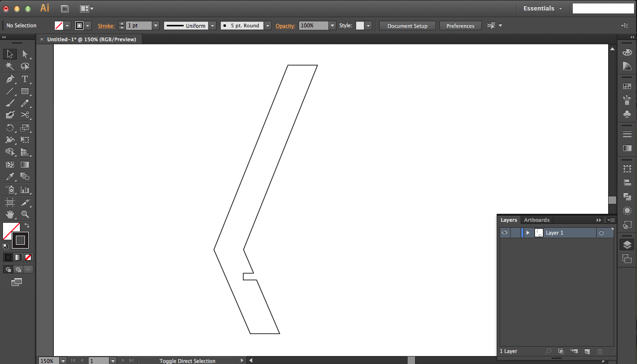Viewport: 637px width, 364px height.
Task: Select the Direct Selection tool
Action: pyautogui.click(x=25, y=54)
